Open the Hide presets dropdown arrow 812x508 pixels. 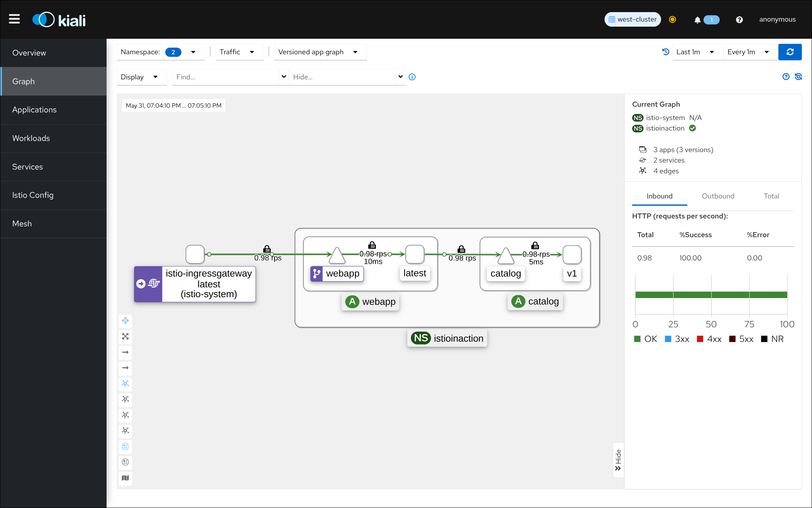[401, 77]
